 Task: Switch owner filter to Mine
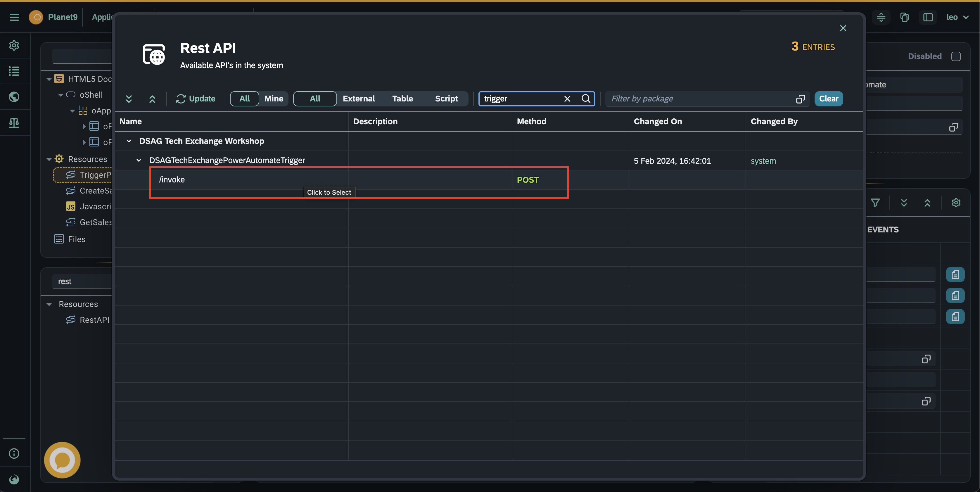(274, 99)
